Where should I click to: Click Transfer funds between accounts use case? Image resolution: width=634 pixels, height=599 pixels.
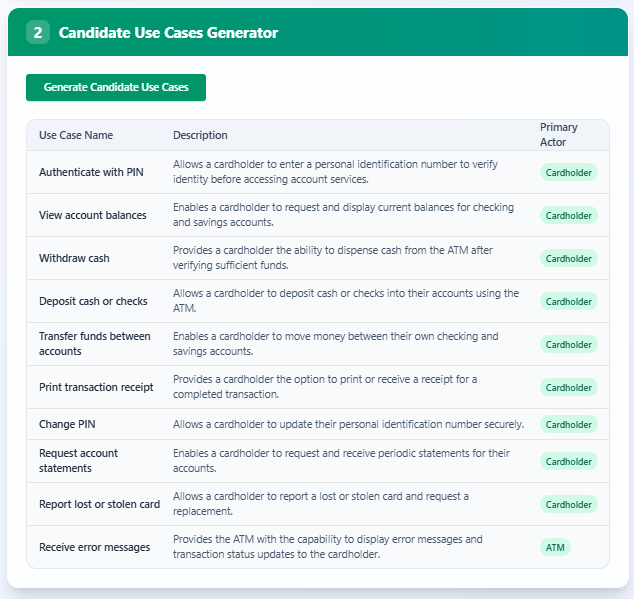95,344
